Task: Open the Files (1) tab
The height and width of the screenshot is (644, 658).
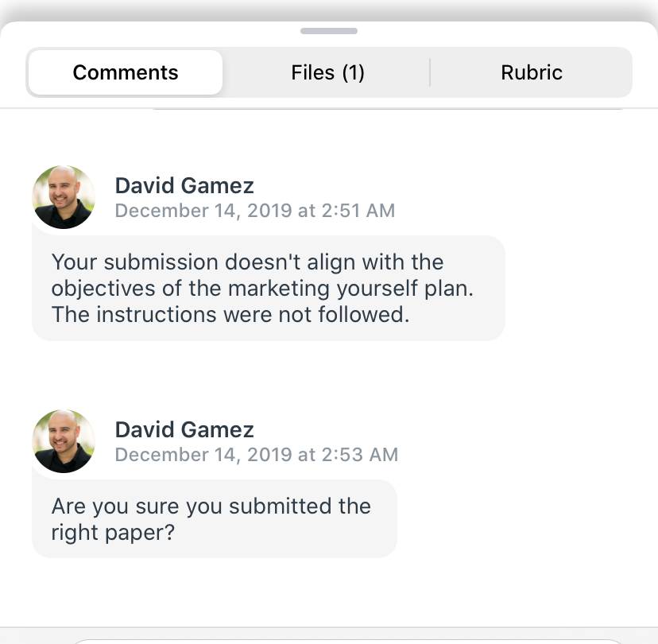Action: click(327, 72)
